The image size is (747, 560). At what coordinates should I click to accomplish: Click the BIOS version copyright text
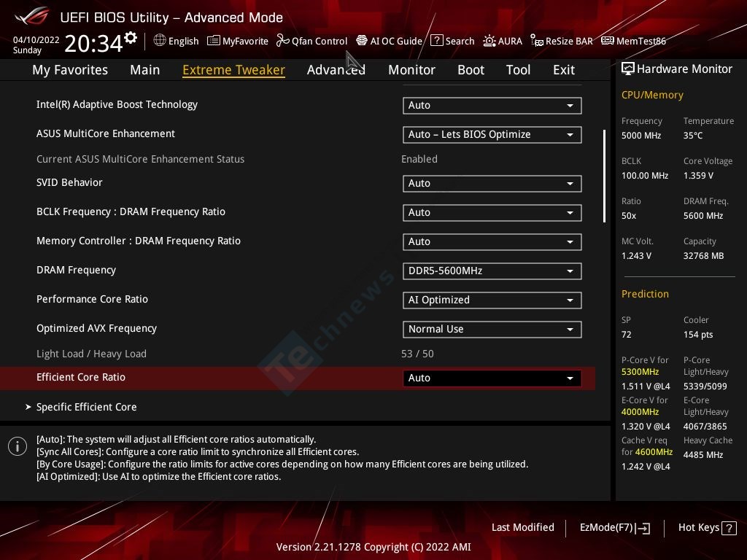click(373, 547)
